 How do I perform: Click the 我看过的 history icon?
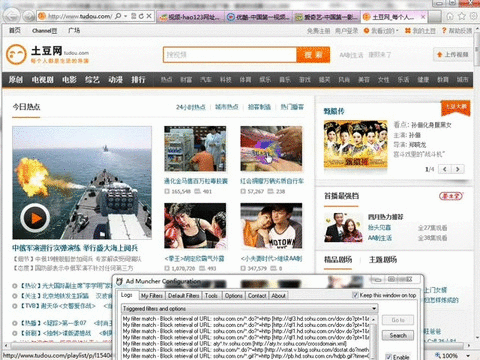[367, 31]
